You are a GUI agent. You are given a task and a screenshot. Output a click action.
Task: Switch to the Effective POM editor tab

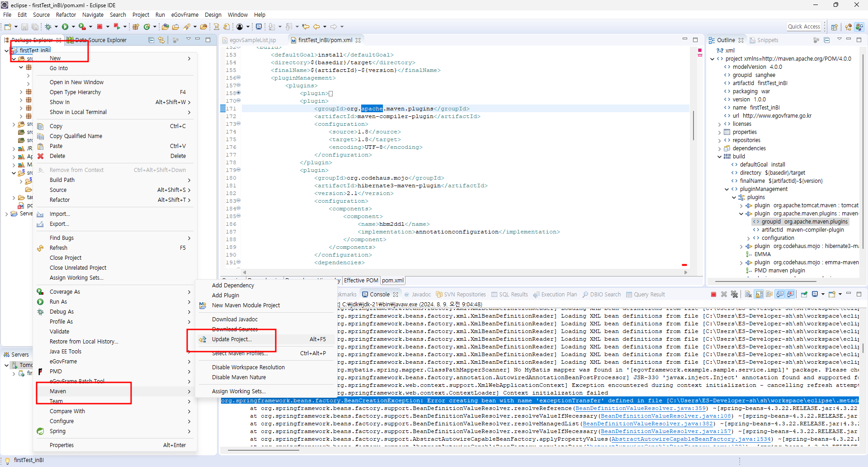click(361, 281)
